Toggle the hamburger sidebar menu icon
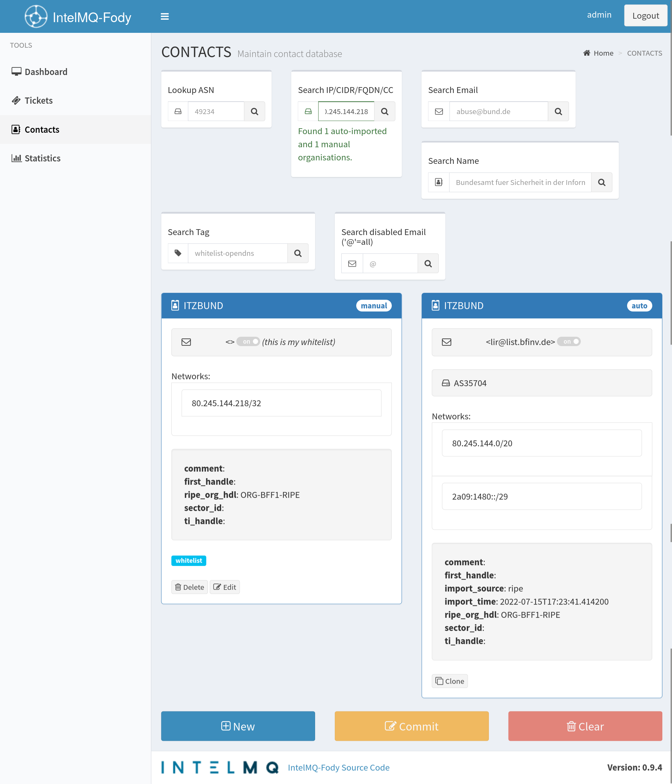The width and height of the screenshot is (672, 784). pos(164,17)
